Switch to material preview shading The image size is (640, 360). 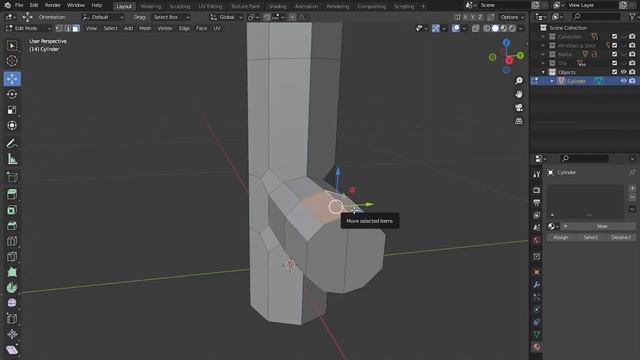point(504,28)
